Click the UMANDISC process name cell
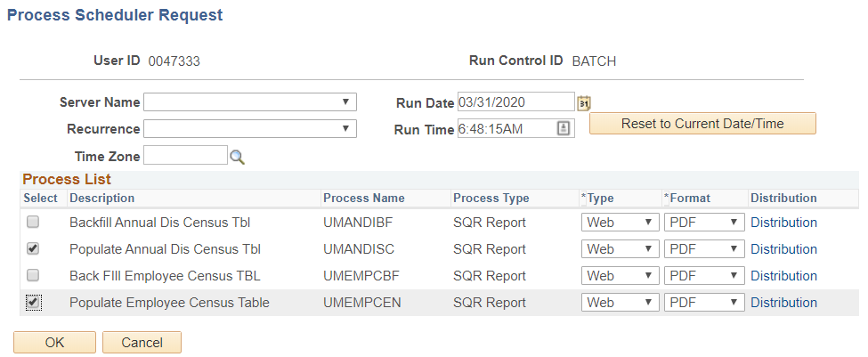Image resolution: width=868 pixels, height=357 pixels. 359,249
